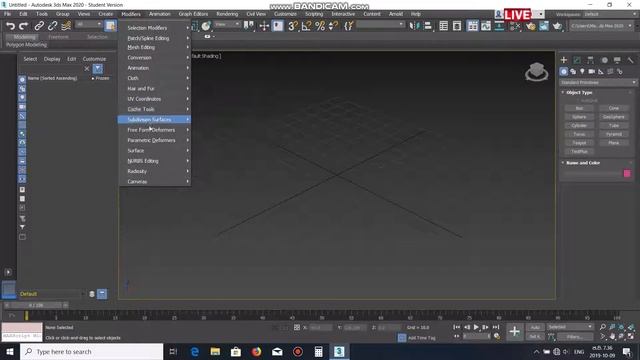The height and width of the screenshot is (360, 640).
Task: Toggle the Percent Snap icon
Action: [320, 26]
